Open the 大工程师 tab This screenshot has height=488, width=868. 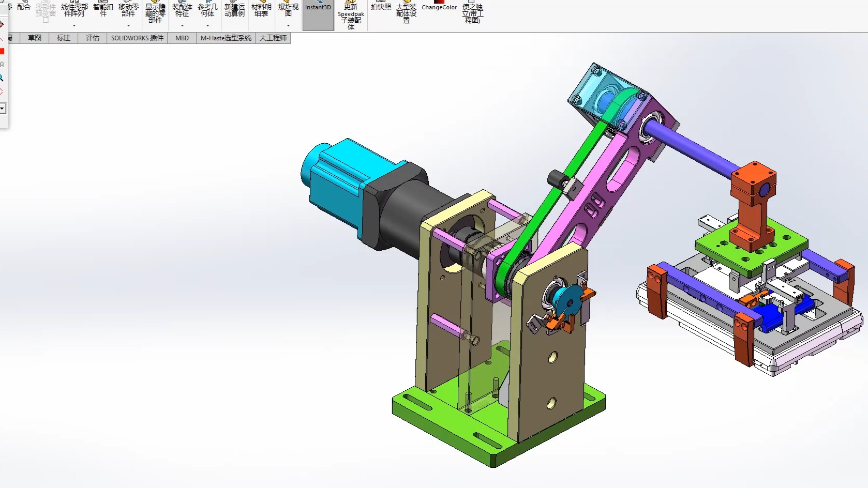coord(273,38)
